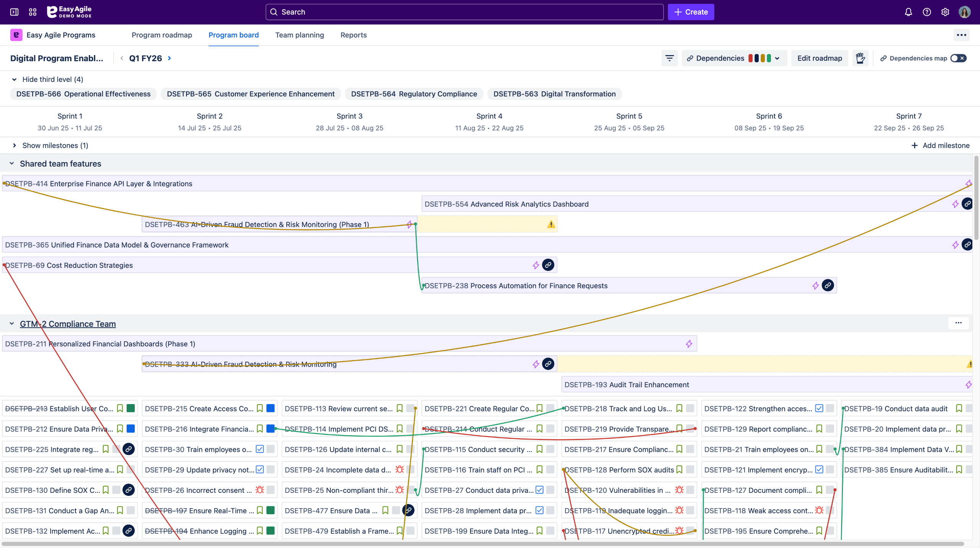Click the hand pan tool icon
This screenshot has width=980, height=551.
(860, 58)
